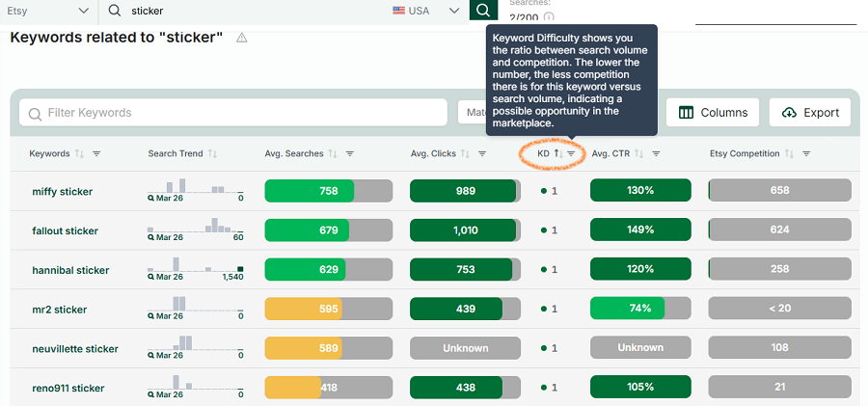The width and height of the screenshot is (868, 406).
Task: Open the fallout sticker keyword
Action: [65, 231]
